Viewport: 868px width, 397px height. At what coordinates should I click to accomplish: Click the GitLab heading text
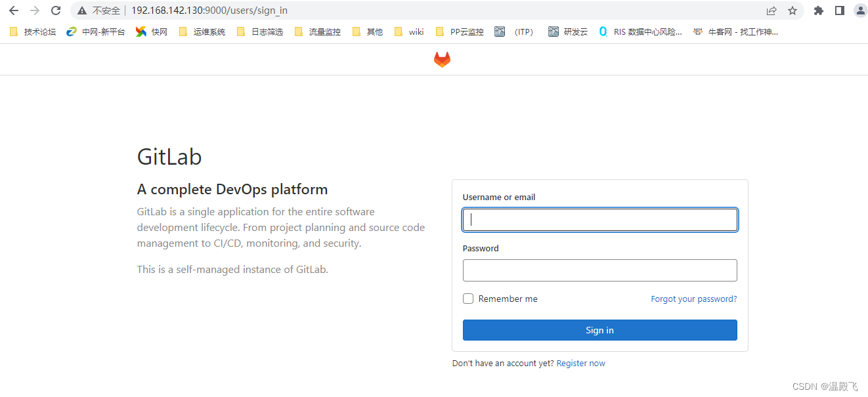pyautogui.click(x=169, y=157)
